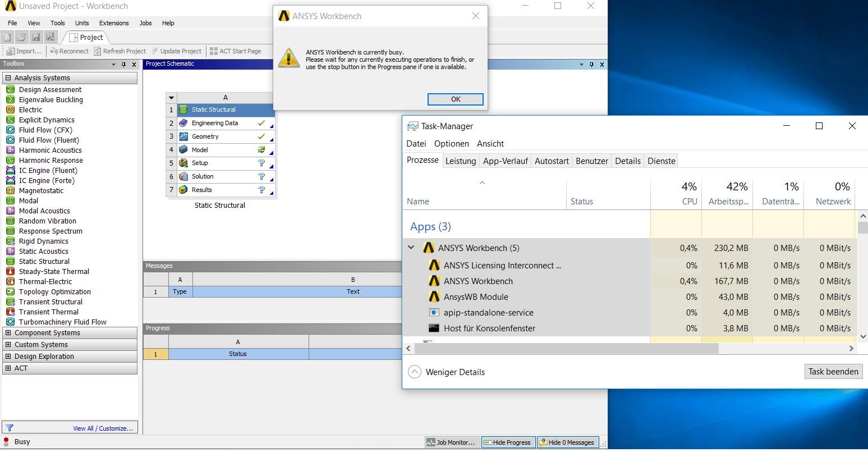
Task: Select Magnetostatic analysis system
Action: [41, 191]
